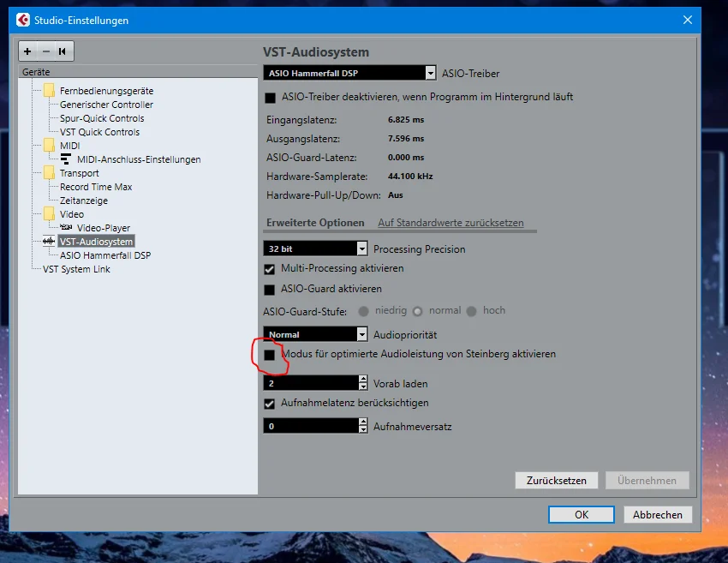Click the Abbrechen button
The width and height of the screenshot is (728, 563).
point(658,515)
